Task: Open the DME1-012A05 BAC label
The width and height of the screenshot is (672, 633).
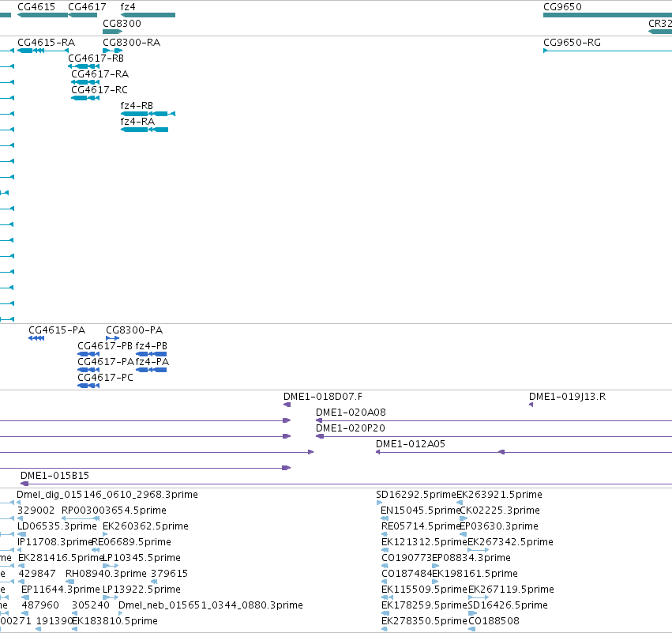Action: [x=411, y=444]
